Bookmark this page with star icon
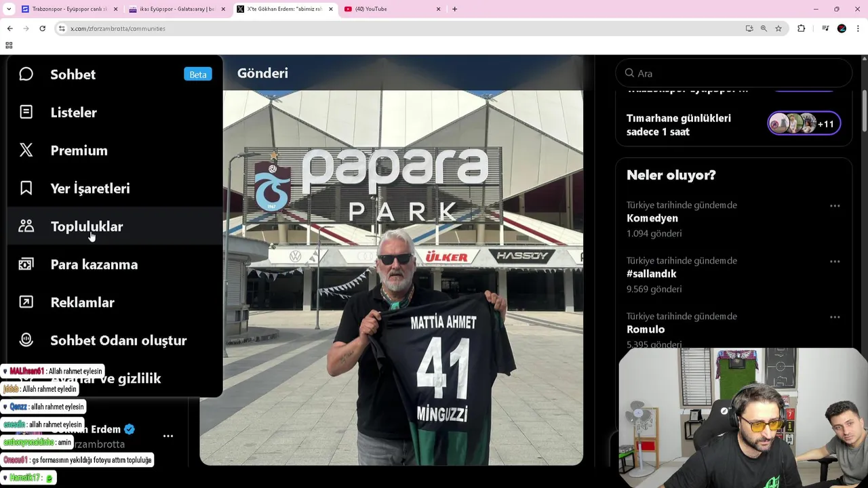This screenshot has width=868, height=488. point(778,28)
